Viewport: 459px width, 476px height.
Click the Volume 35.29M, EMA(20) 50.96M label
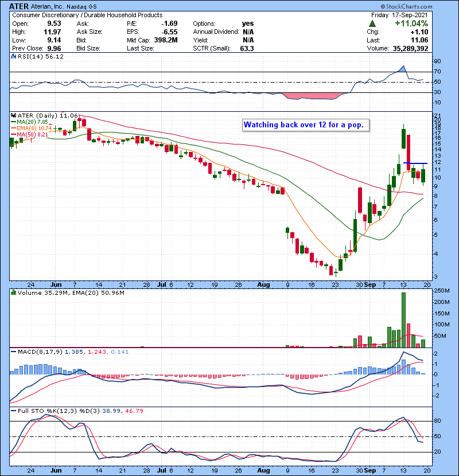tap(71, 293)
